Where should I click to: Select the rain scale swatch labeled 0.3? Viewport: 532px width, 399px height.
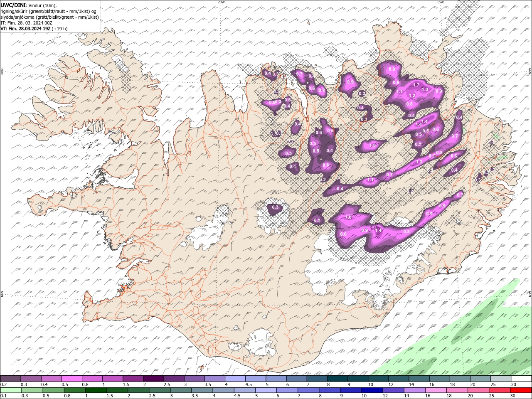click(x=32, y=390)
